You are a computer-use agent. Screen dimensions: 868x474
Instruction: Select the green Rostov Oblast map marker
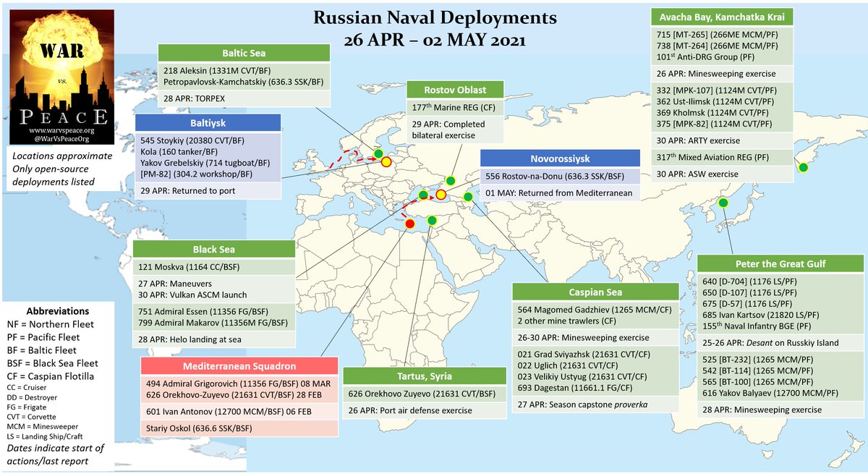point(450,181)
